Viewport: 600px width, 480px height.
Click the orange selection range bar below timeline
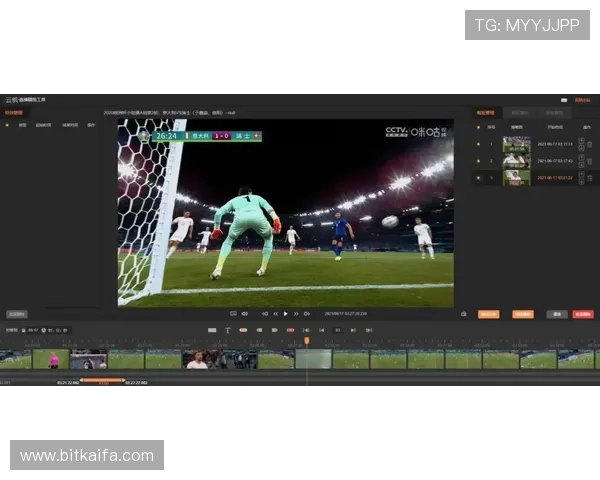102,379
